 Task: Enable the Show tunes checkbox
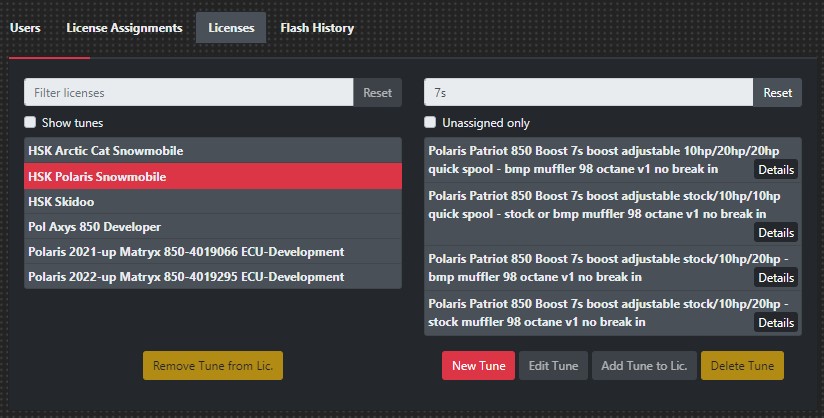tap(30, 122)
